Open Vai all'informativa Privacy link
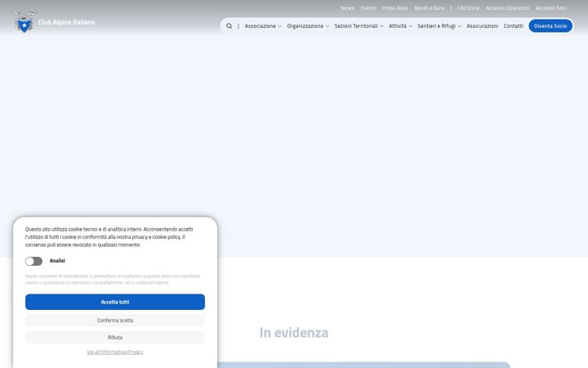 (115, 352)
